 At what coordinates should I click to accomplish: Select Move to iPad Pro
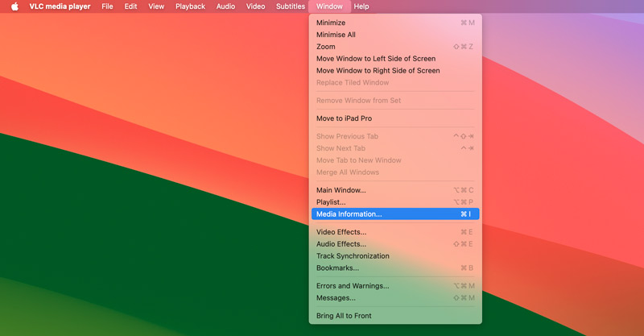[x=344, y=118]
